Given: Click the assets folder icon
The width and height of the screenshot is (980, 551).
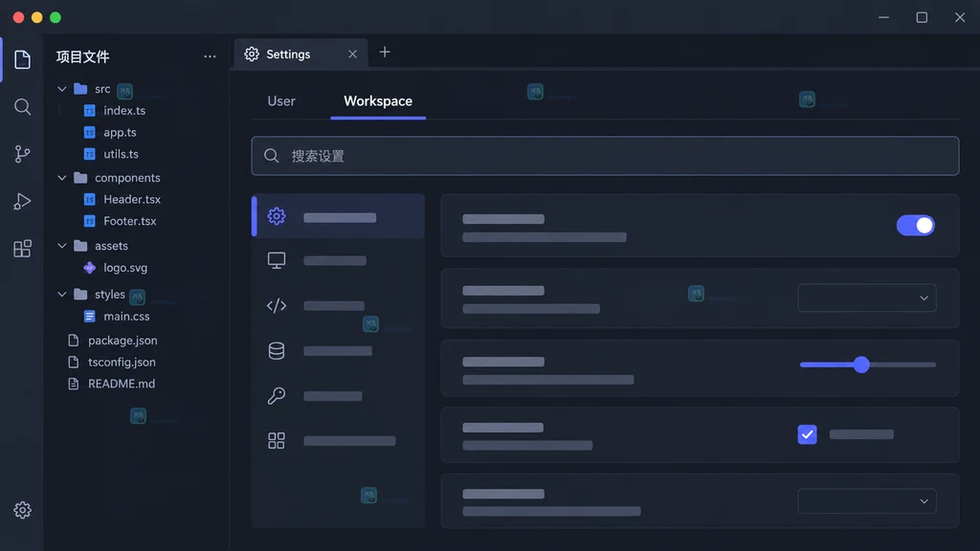Looking at the screenshot, I should click(80, 246).
